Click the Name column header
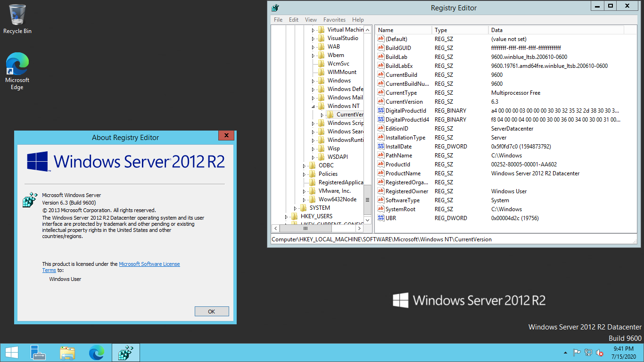644x362 pixels. click(x=403, y=30)
